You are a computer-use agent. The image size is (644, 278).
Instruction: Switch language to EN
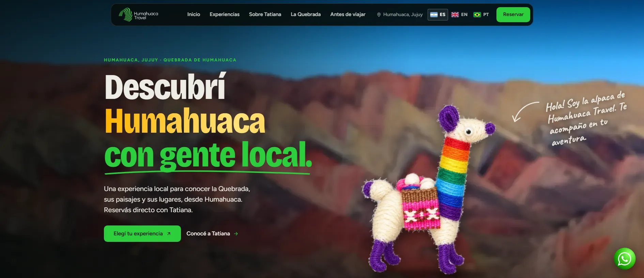click(459, 15)
